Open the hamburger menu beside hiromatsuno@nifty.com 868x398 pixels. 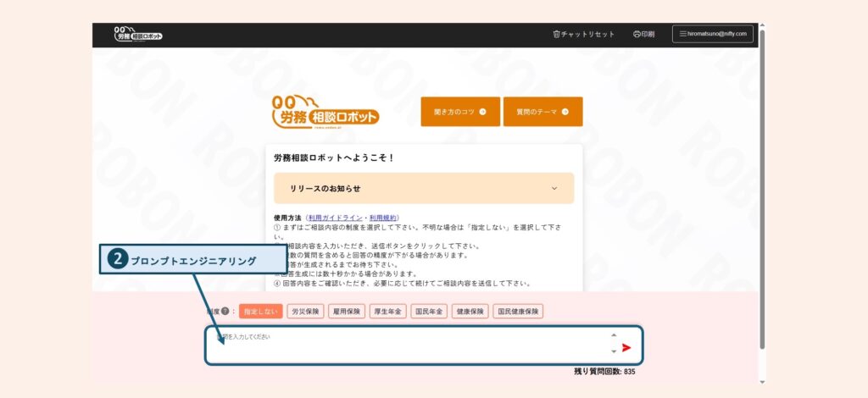coord(682,34)
